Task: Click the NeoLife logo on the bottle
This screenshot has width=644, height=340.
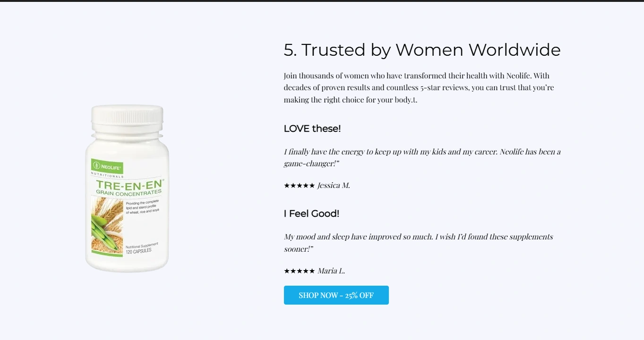Action: 107,166
